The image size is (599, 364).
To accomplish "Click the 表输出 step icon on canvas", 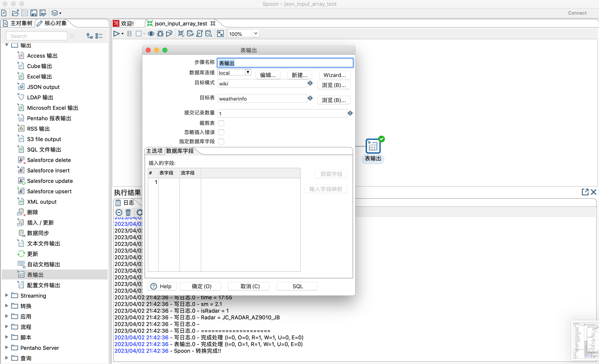I will pos(373,146).
